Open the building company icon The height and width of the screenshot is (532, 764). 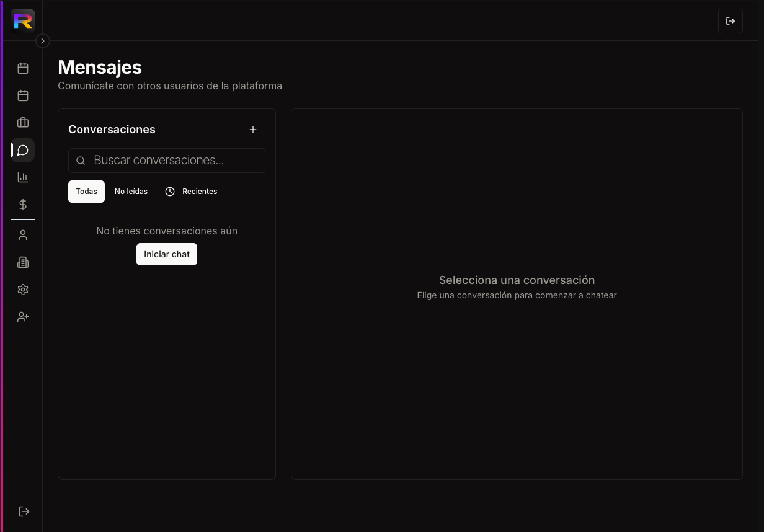(23, 262)
